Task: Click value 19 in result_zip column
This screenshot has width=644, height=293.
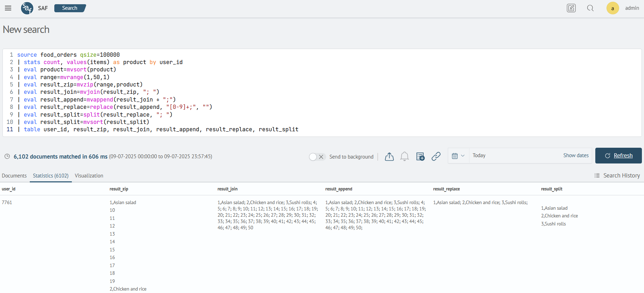Action: pyautogui.click(x=112, y=281)
